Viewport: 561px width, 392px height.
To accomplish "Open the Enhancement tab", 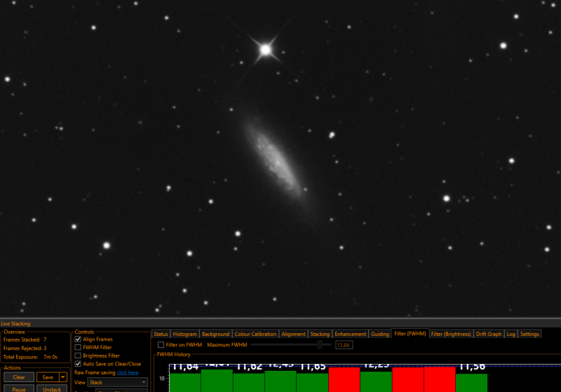I will click(x=350, y=334).
